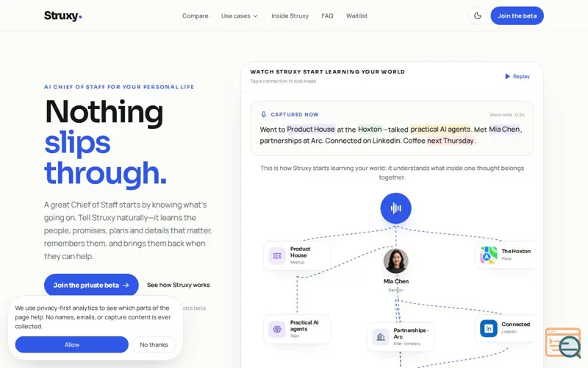Open the Practical AI agents topic card
The width and height of the screenshot is (588, 368).
[297, 329]
